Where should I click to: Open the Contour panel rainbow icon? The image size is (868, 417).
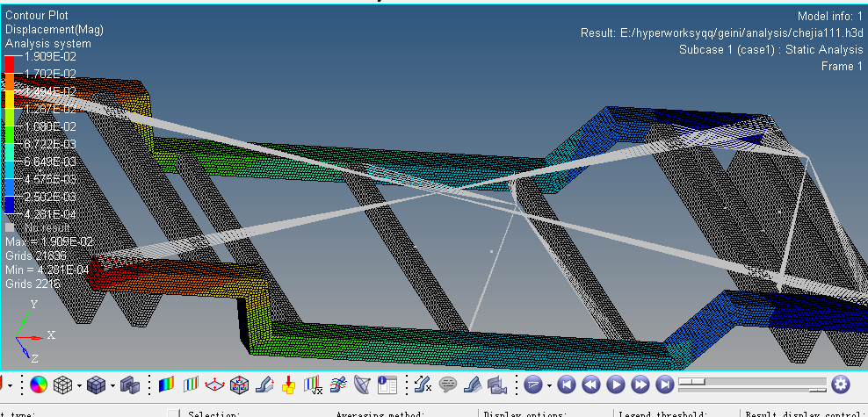tap(166, 385)
